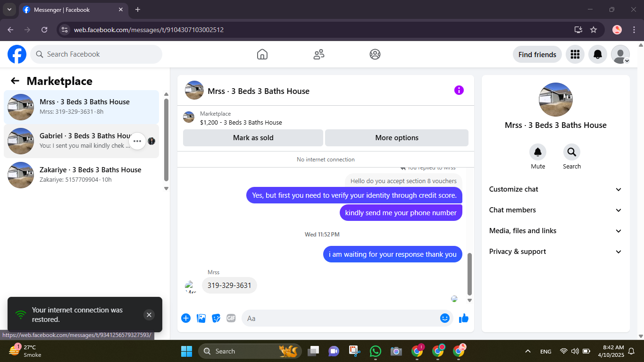Click the Facebook logo
644x362 pixels.
tap(17, 54)
